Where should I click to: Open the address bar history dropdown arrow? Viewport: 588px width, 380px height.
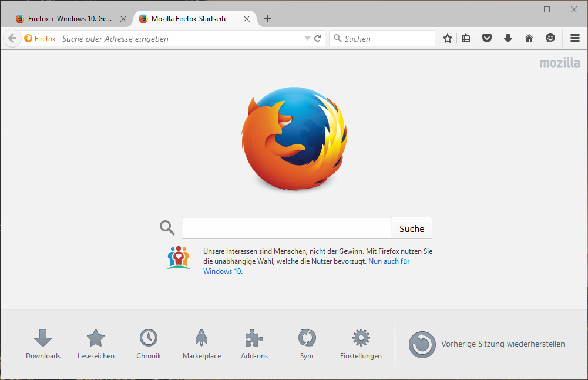[307, 38]
